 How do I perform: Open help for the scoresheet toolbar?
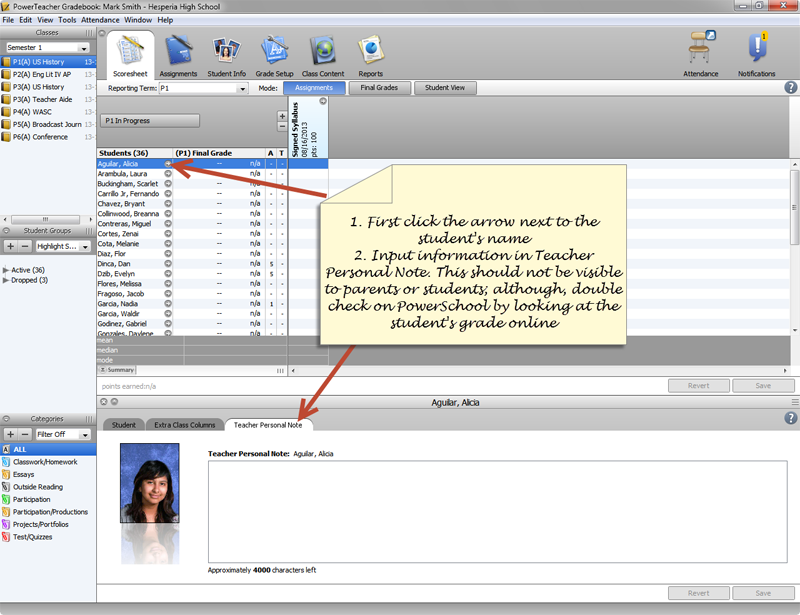coord(790,87)
